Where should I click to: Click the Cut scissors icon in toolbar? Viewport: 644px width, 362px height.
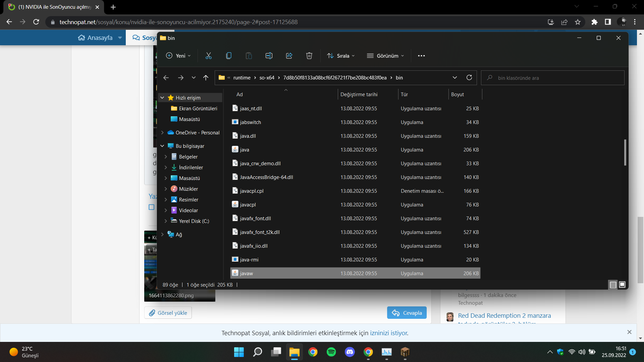click(x=208, y=56)
